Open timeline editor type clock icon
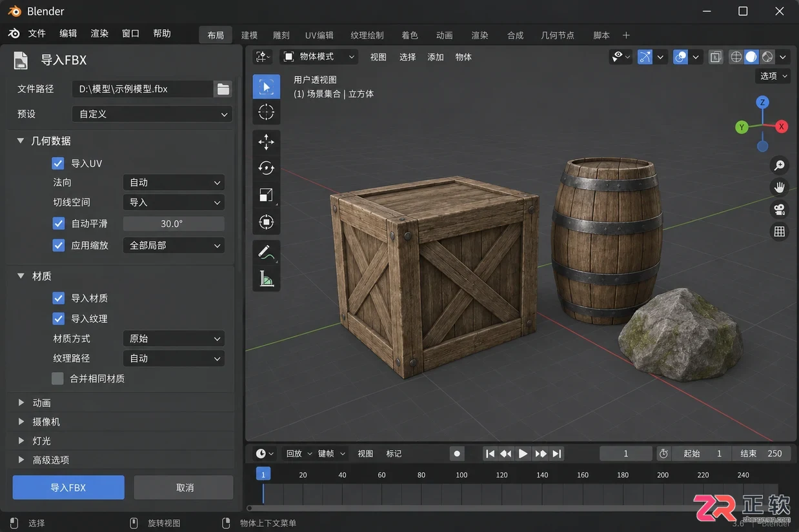This screenshot has height=532, width=799. tap(265, 453)
